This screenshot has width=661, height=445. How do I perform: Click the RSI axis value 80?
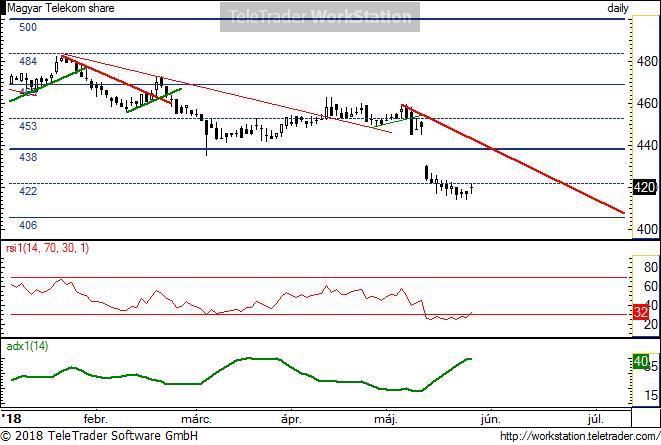[x=651, y=267]
